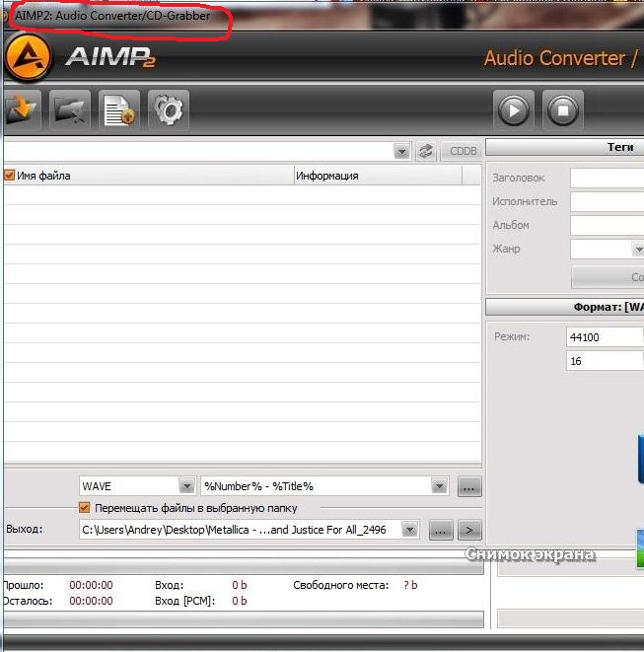644x652 pixels.
Task: Stop conversion with the stop button
Action: tap(563, 110)
